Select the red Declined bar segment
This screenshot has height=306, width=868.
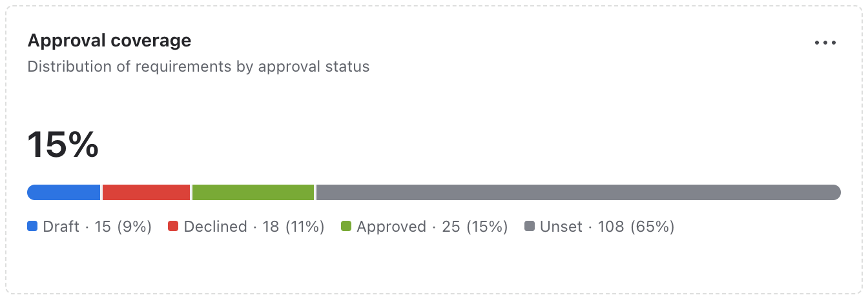click(x=147, y=192)
